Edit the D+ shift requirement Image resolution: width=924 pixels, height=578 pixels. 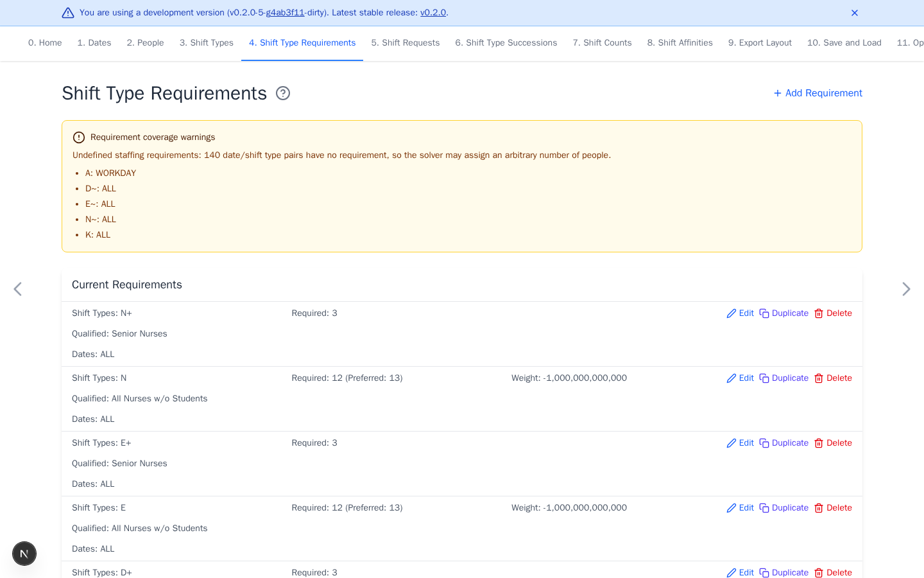tap(740, 572)
